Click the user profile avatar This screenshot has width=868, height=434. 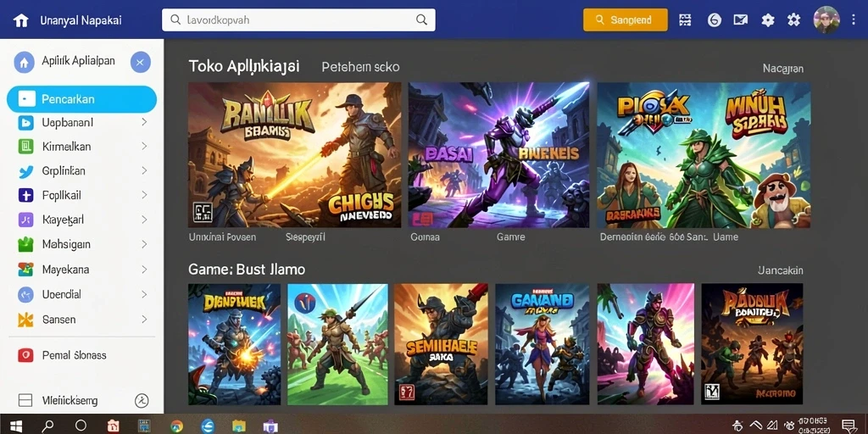(826, 20)
